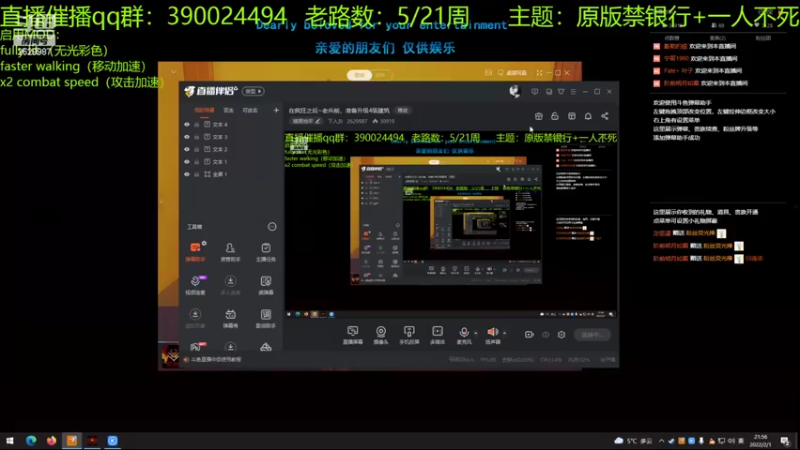Select the 文本 3 layer row

pos(232,137)
